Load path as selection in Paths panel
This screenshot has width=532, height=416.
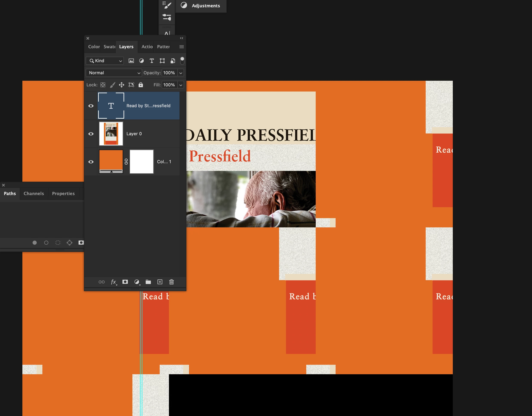(x=58, y=243)
